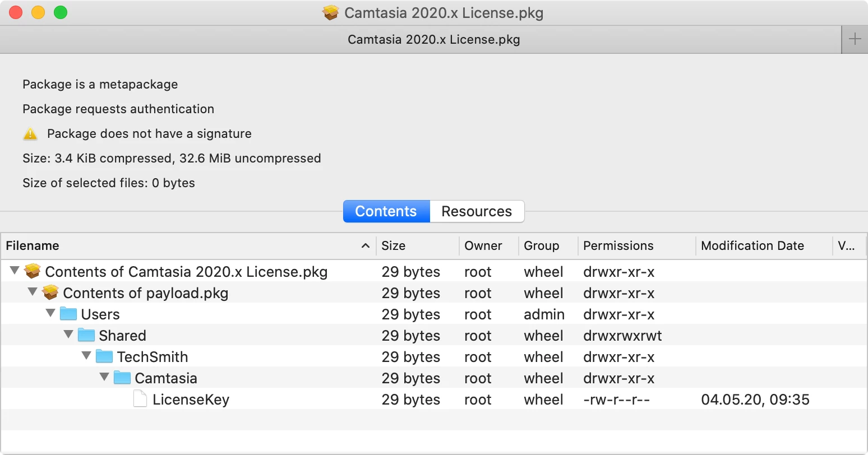Sort by the Owner column header
The image size is (868, 455).
pos(489,246)
